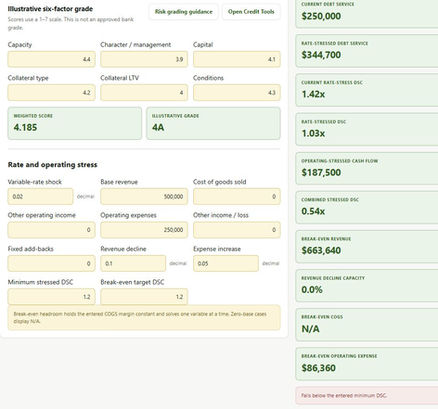Click the Open Credit Tools button
This screenshot has height=409, width=438.
tap(251, 12)
